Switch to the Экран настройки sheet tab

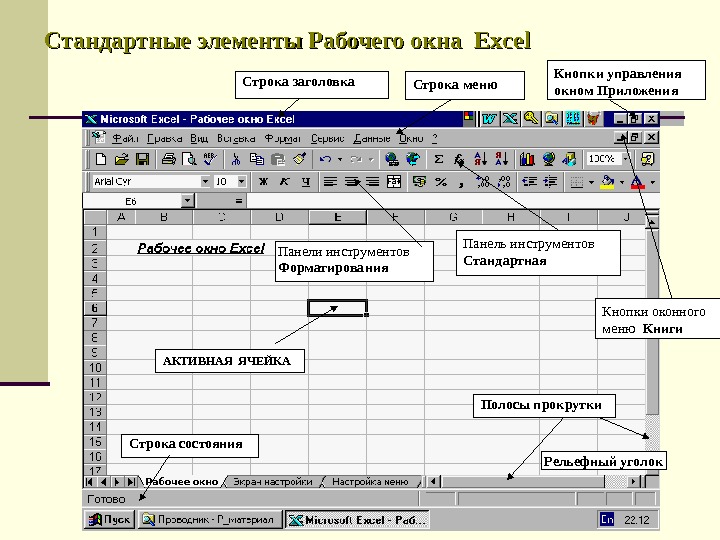coord(273,482)
